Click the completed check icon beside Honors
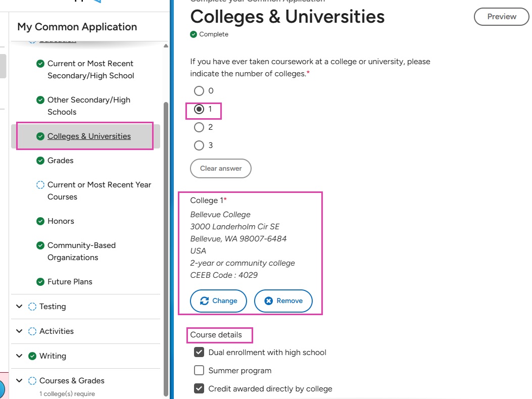The image size is (532, 399). pos(40,221)
